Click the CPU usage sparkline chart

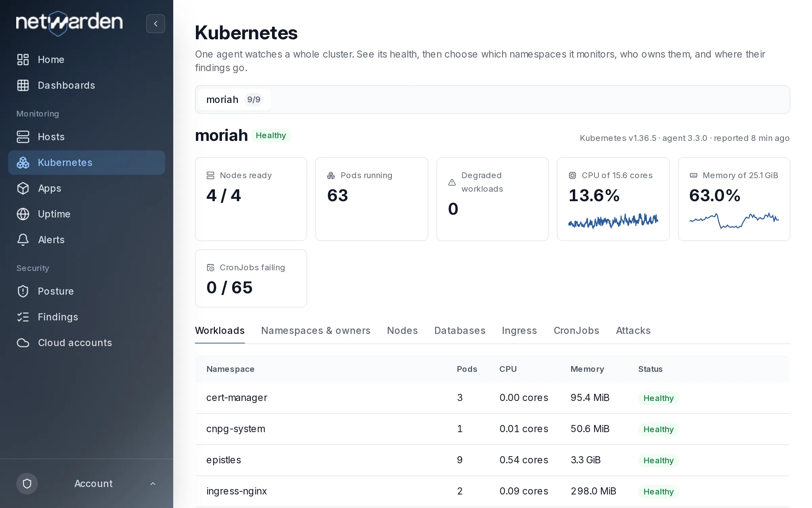613,221
